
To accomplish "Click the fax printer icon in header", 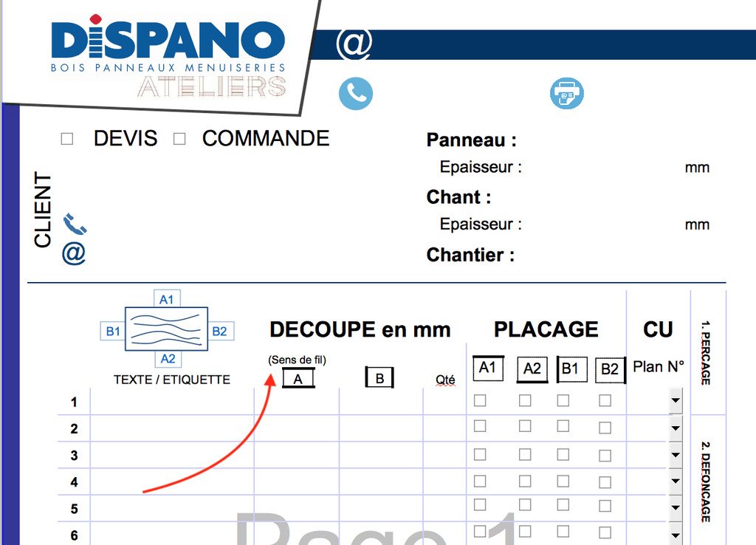I will click(x=567, y=93).
